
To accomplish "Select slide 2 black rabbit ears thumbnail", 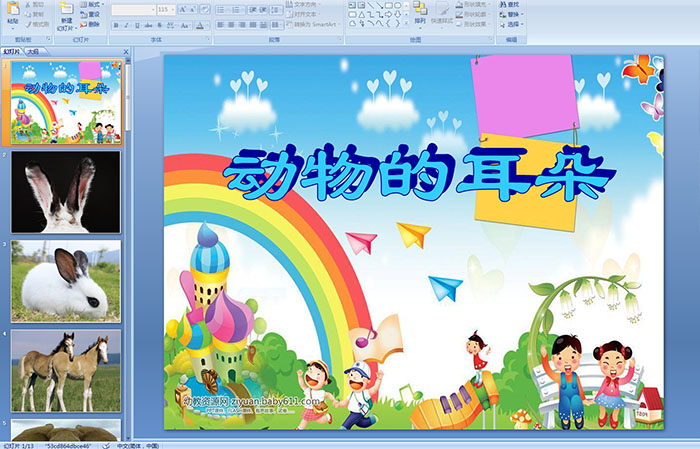I will pos(66,192).
